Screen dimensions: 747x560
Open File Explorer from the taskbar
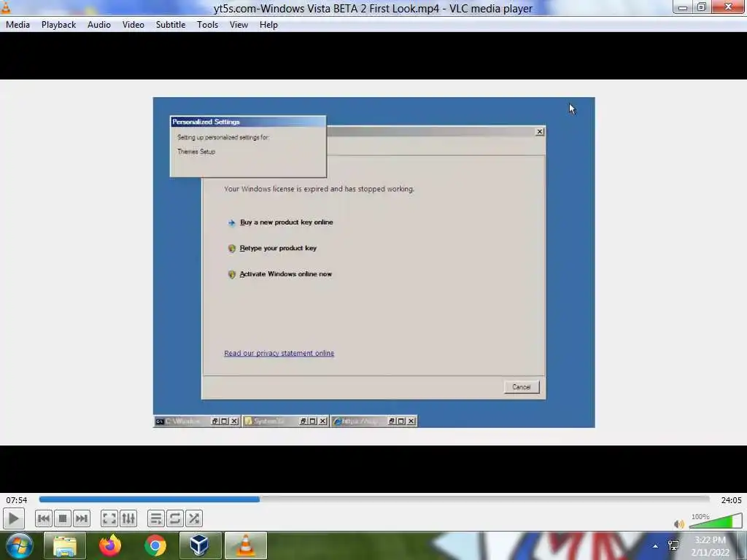65,545
